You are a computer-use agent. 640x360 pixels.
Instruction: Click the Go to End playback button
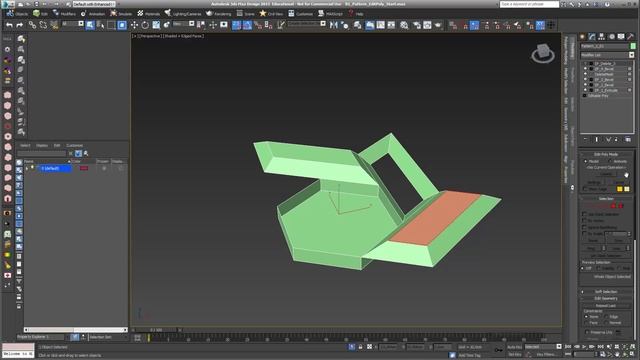click(x=600, y=347)
